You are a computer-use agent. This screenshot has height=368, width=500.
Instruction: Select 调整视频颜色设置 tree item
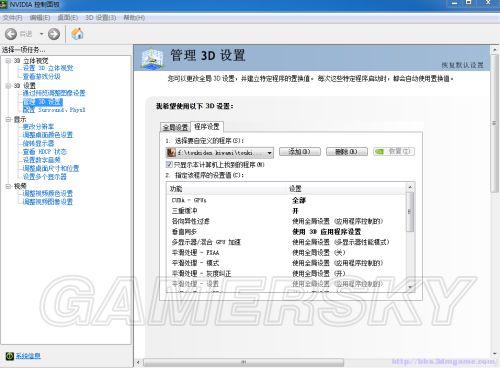(x=47, y=193)
